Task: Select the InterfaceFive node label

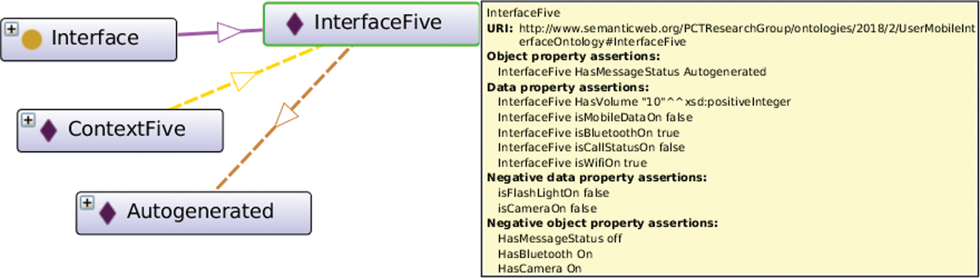Action: [378, 22]
